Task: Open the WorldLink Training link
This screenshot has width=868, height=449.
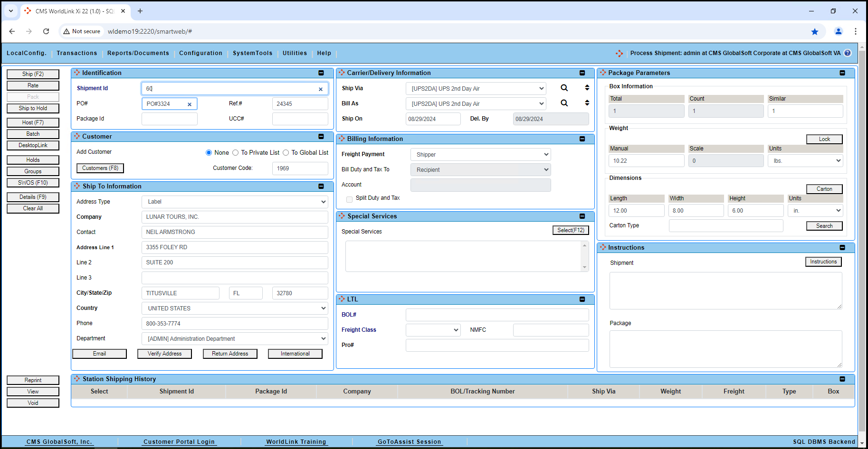Action: [x=296, y=441]
